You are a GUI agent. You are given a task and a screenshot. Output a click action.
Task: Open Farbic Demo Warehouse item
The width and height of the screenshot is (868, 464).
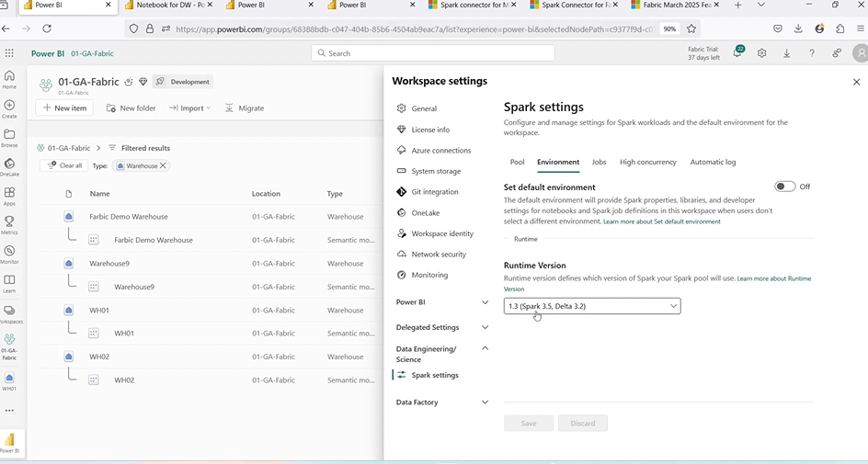(x=129, y=217)
